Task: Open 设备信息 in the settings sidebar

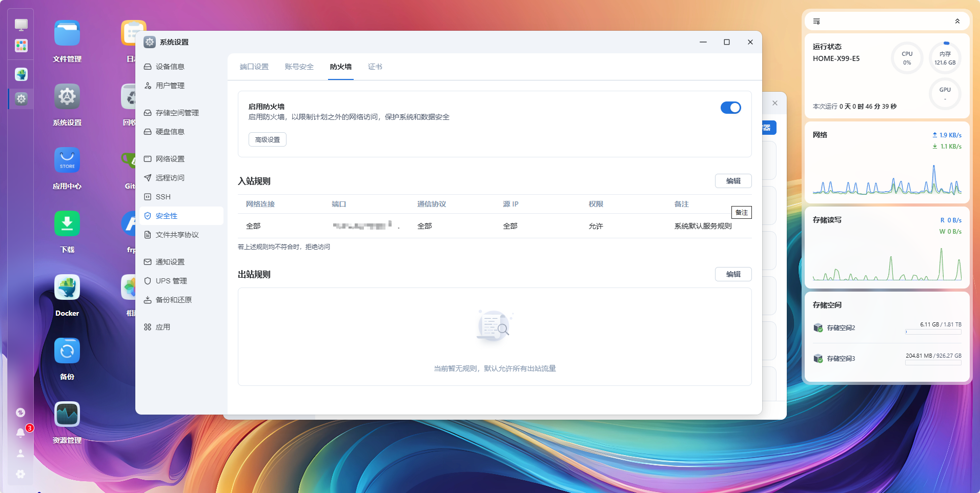Action: [181, 67]
